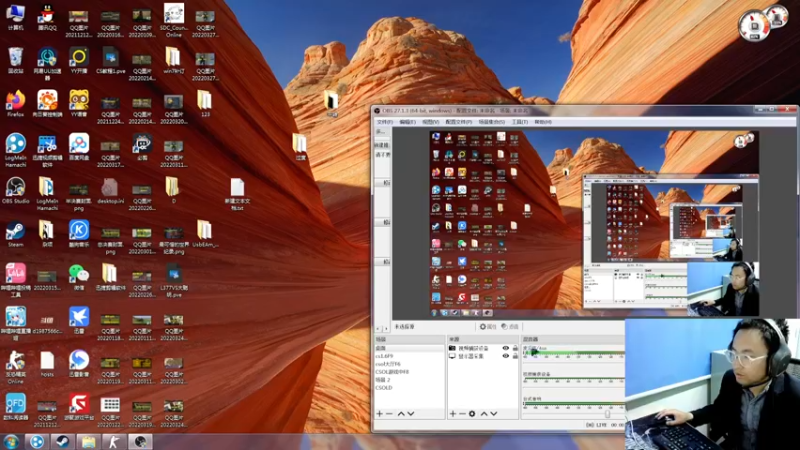800x450 pixels.
Task: Open 迅捷视频剪辑软件 desktop shortcut
Action: coord(47,149)
